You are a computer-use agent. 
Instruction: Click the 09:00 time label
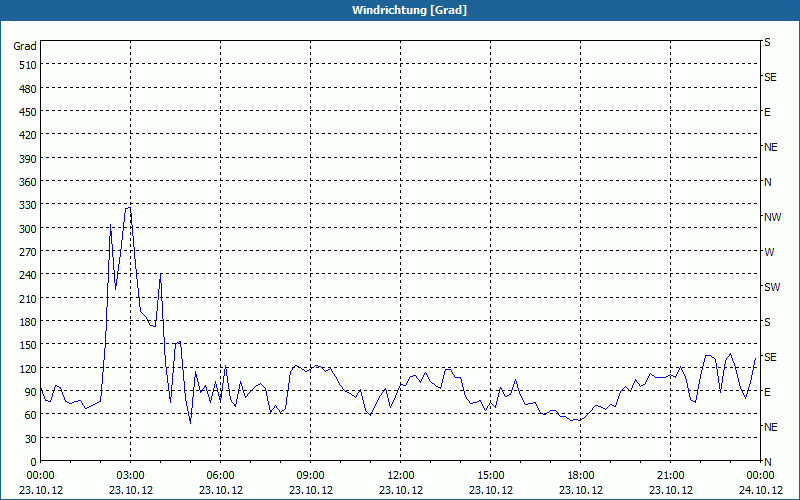(311, 476)
